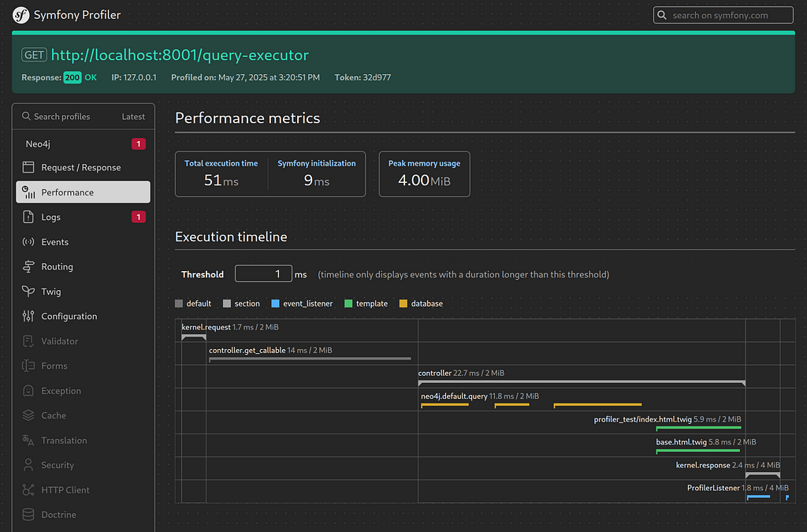Image resolution: width=807 pixels, height=532 pixels.
Task: Click the profiler_test/index.html.twig green bar
Action: [x=698, y=428]
